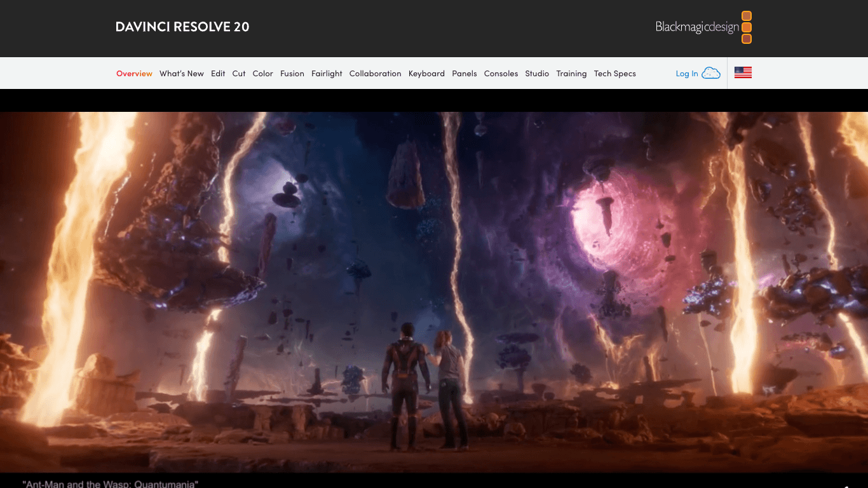Open the Fusion section
This screenshot has height=488, width=868.
pyautogui.click(x=292, y=74)
